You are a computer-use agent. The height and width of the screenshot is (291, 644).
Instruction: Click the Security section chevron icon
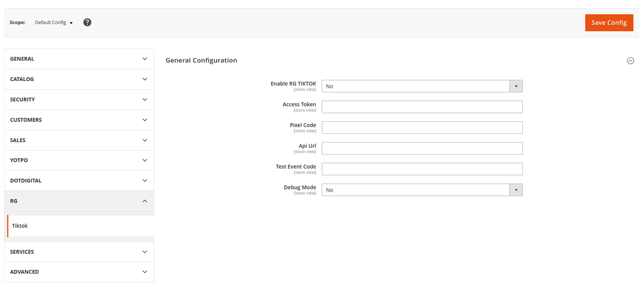(145, 99)
